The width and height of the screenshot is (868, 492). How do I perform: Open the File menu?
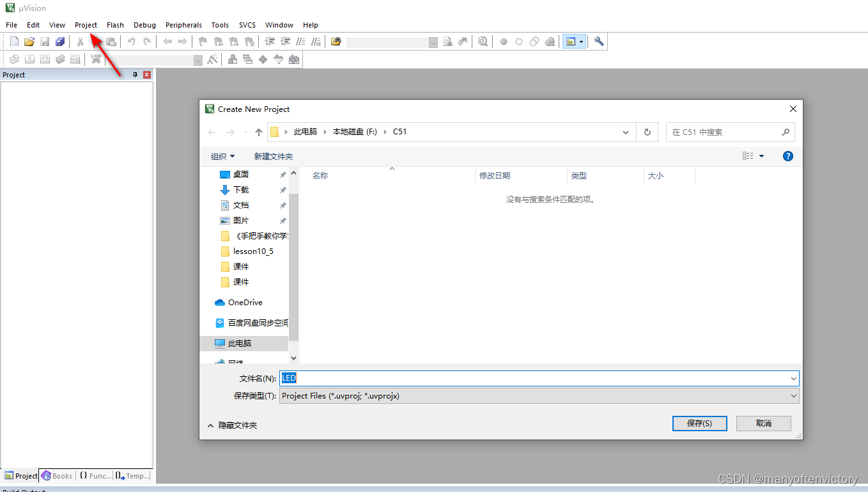tap(12, 25)
